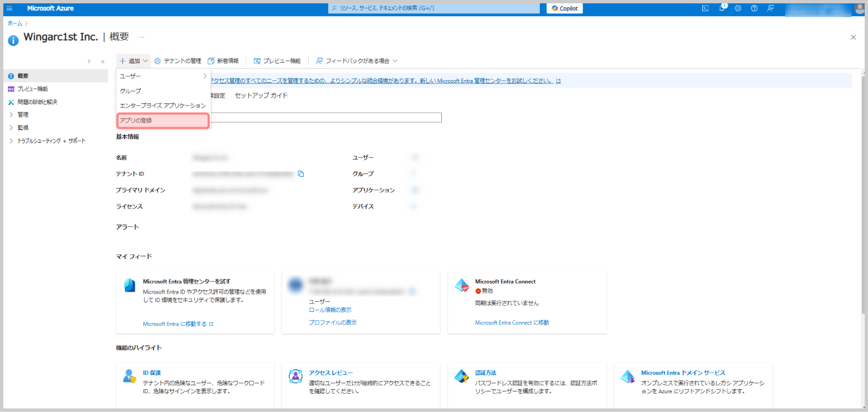Switch to セットアップ ガイド tab
Image resolution: width=868 pixels, height=412 pixels.
tap(262, 96)
